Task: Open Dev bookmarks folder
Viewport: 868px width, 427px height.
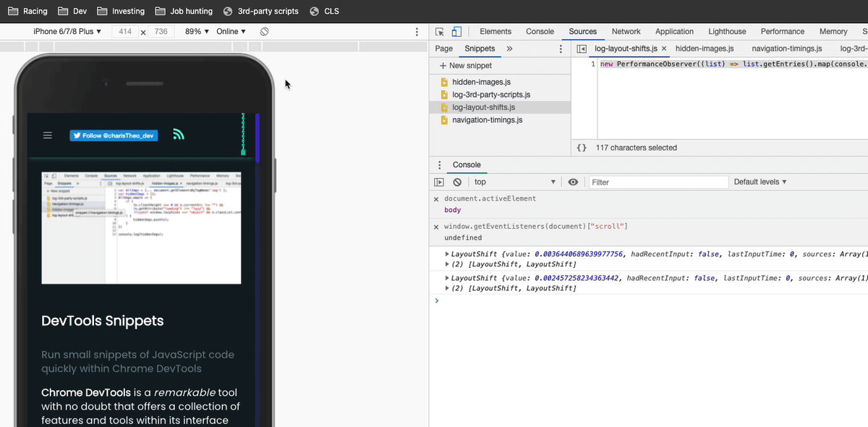Action: pos(72,11)
